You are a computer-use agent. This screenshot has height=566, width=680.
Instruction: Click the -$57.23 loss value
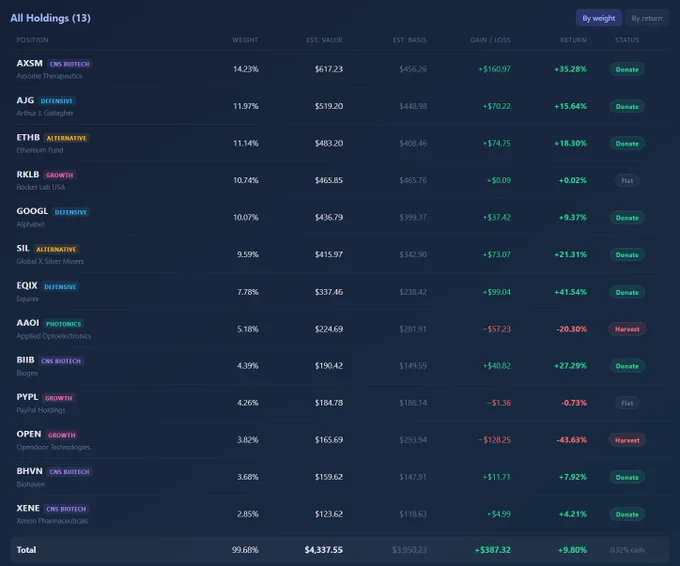tap(497, 329)
